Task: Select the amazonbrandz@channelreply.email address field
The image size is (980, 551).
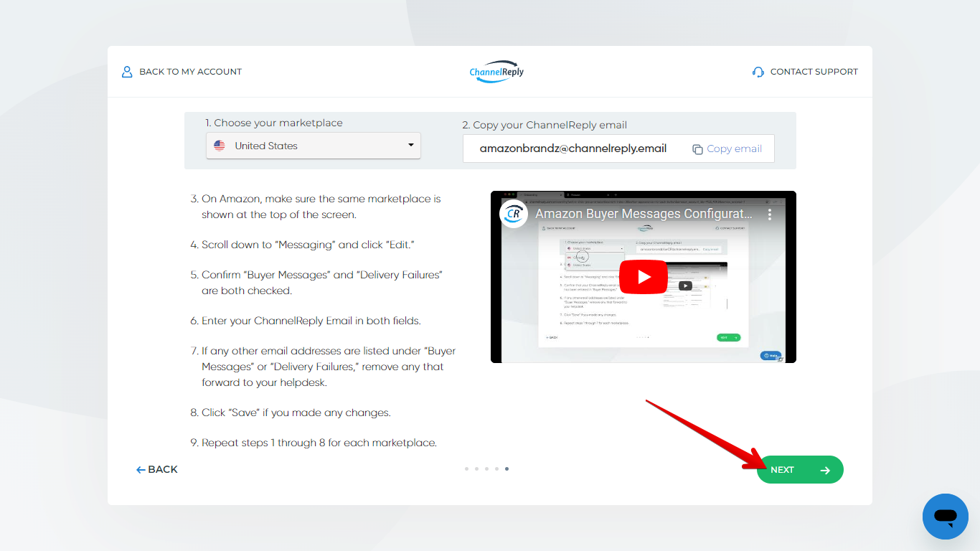Action: (573, 149)
